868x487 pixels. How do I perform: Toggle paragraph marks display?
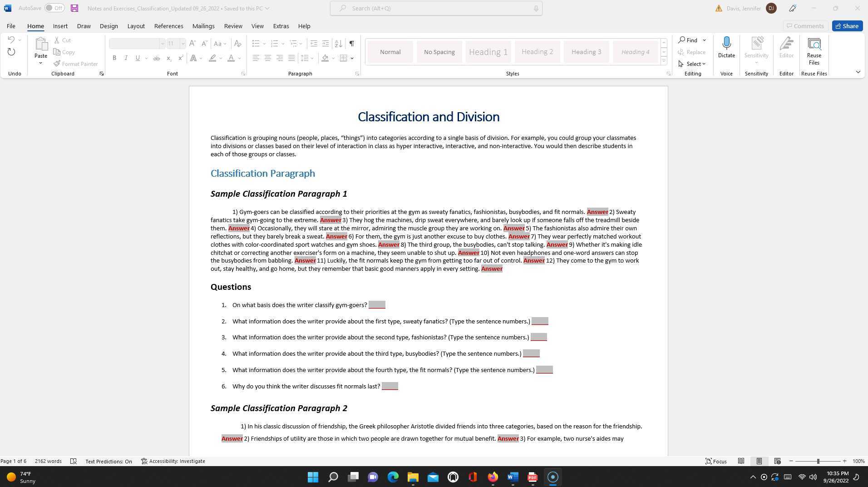point(351,44)
